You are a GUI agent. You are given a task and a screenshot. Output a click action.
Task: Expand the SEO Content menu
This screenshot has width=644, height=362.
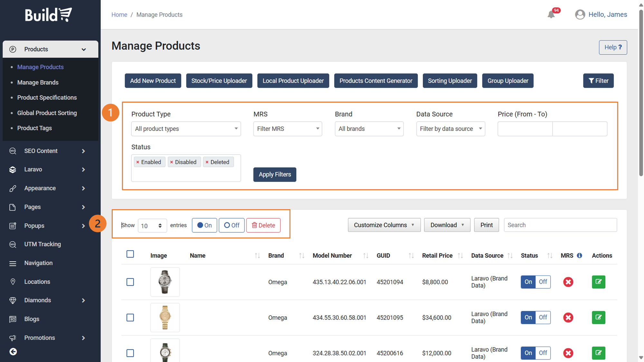[51, 151]
